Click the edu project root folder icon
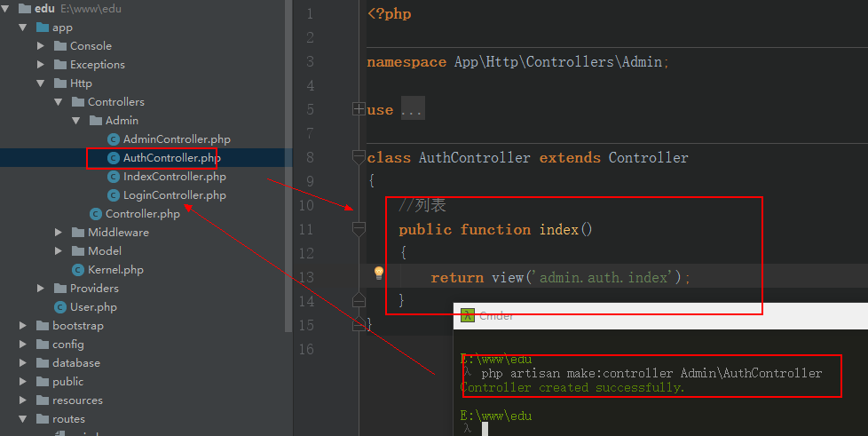Viewport: 868px width, 436px height. (x=24, y=9)
